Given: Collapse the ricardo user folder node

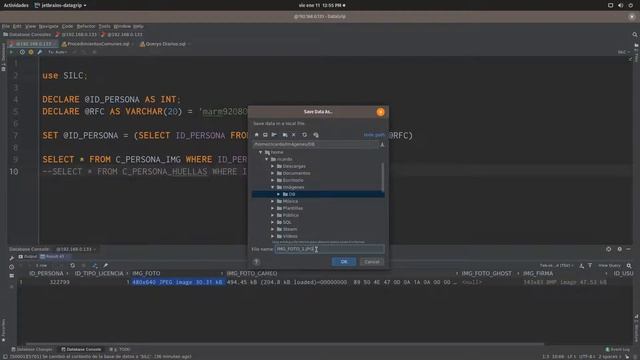Looking at the screenshot, I should pos(267,159).
